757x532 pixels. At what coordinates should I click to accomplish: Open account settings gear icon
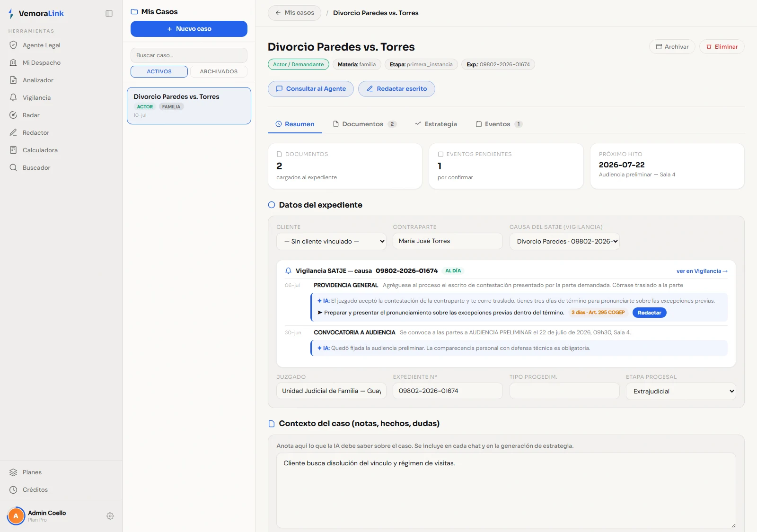110,516
